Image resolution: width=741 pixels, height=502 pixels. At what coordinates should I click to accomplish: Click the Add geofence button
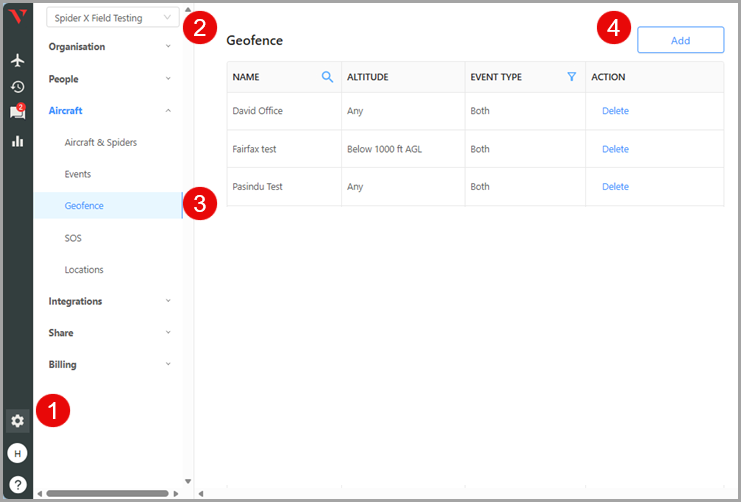[x=680, y=40]
